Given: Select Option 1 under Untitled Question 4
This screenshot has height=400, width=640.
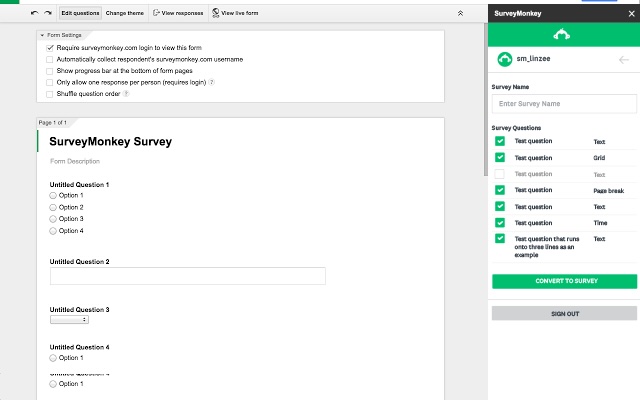Looking at the screenshot, I should click(53, 358).
